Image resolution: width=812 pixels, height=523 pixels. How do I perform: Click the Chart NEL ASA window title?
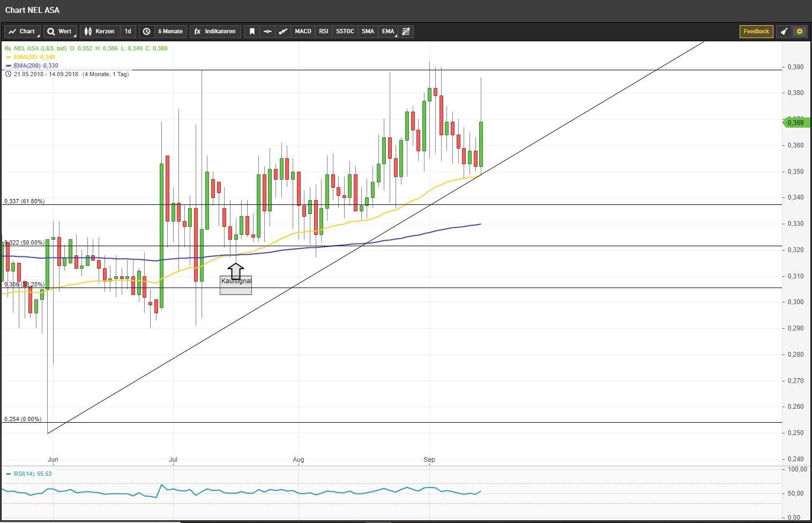coord(32,10)
